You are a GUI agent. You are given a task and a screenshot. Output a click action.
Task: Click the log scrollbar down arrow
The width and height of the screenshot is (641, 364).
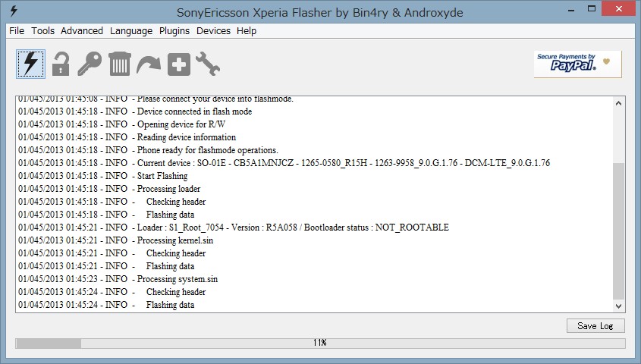[x=619, y=306]
